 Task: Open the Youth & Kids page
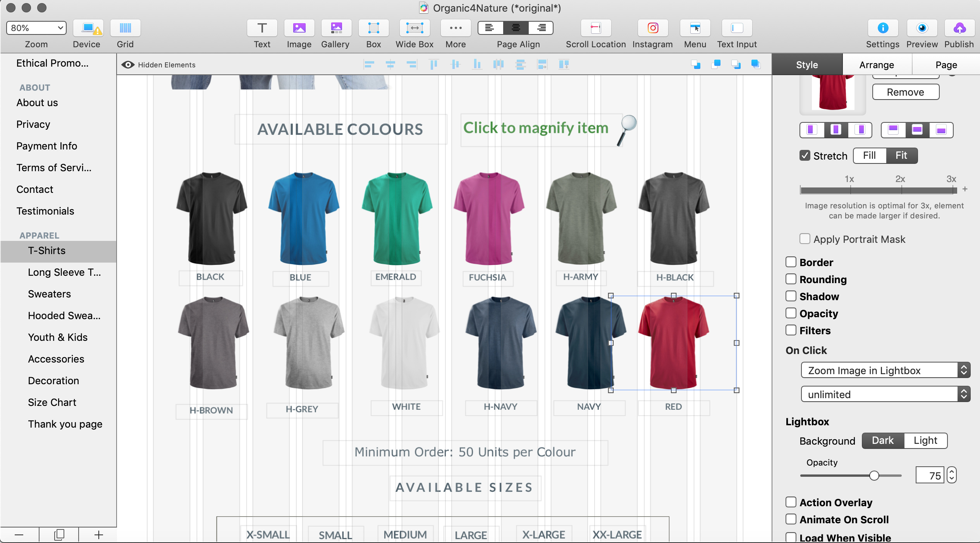pos(58,337)
